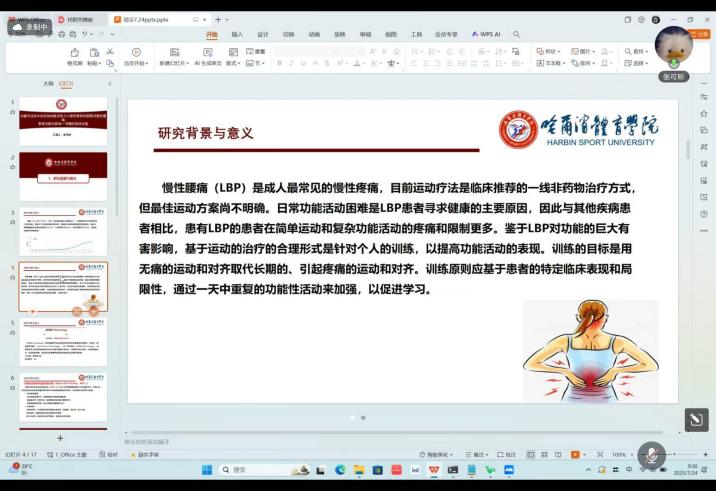Select slide 6 thumbnail
This screenshot has height=491, width=716.
[63, 397]
